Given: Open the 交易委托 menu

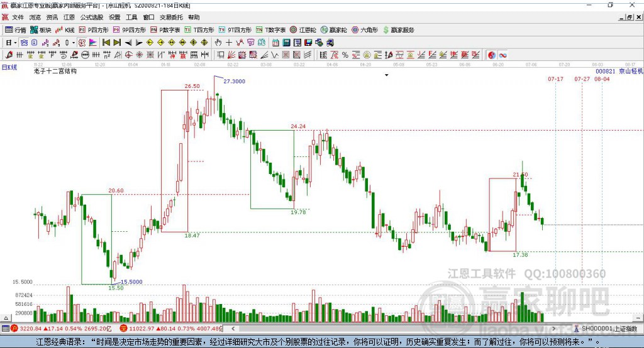Looking at the screenshot, I should click(171, 17).
